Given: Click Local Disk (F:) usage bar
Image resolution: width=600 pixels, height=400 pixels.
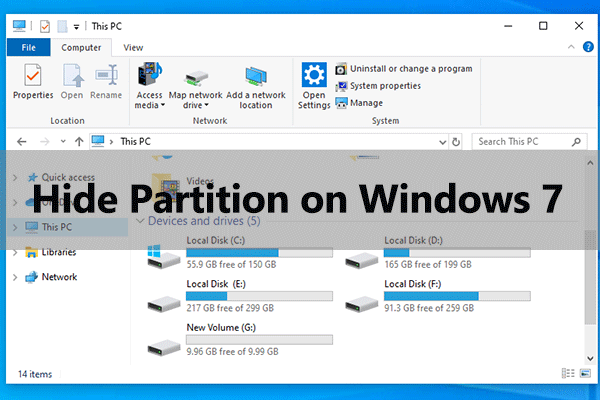Looking at the screenshot, I should [457, 296].
